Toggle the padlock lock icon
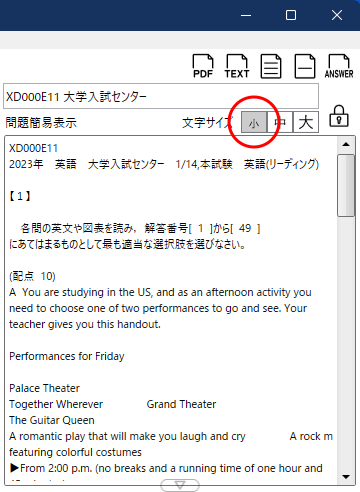Viewport: 360px width, 492px height. click(x=339, y=116)
